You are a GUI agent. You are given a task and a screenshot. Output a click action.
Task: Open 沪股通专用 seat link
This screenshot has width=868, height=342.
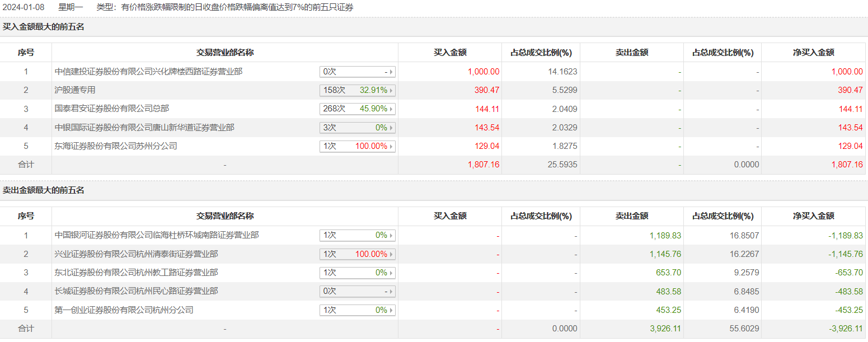[75, 90]
